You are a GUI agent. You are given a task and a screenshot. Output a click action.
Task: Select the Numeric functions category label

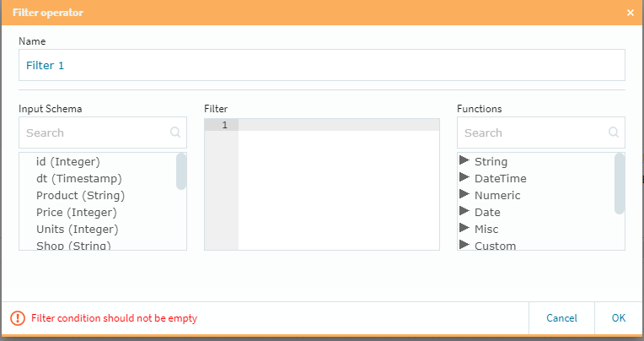497,195
